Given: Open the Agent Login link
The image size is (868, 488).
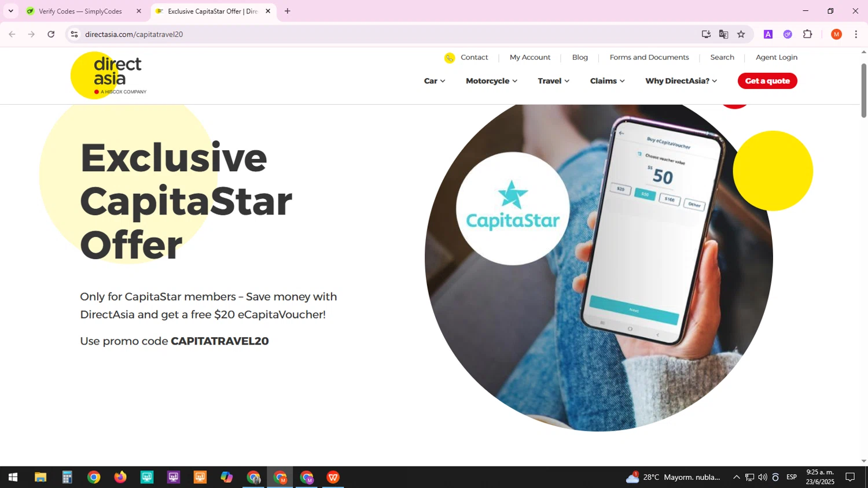Looking at the screenshot, I should tap(777, 57).
